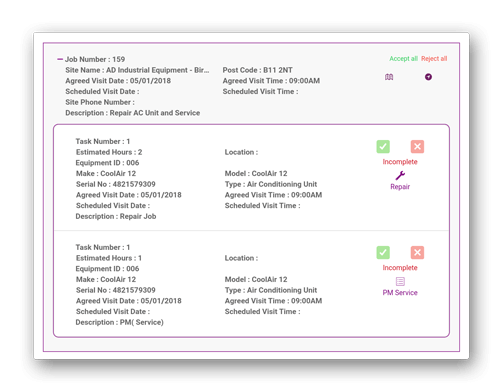Click the PM Service document icon
Screen dimensions: 500x387
(x=400, y=281)
